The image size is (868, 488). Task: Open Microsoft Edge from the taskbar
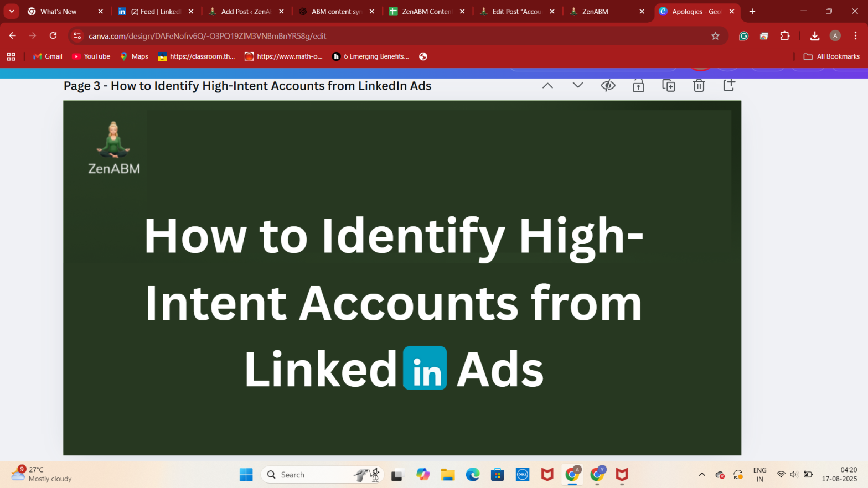pyautogui.click(x=473, y=475)
